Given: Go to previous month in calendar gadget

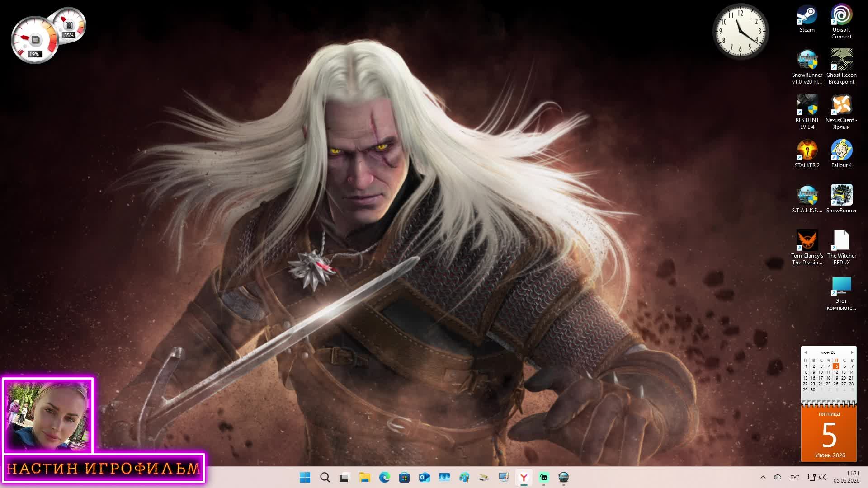Looking at the screenshot, I should click(x=806, y=352).
